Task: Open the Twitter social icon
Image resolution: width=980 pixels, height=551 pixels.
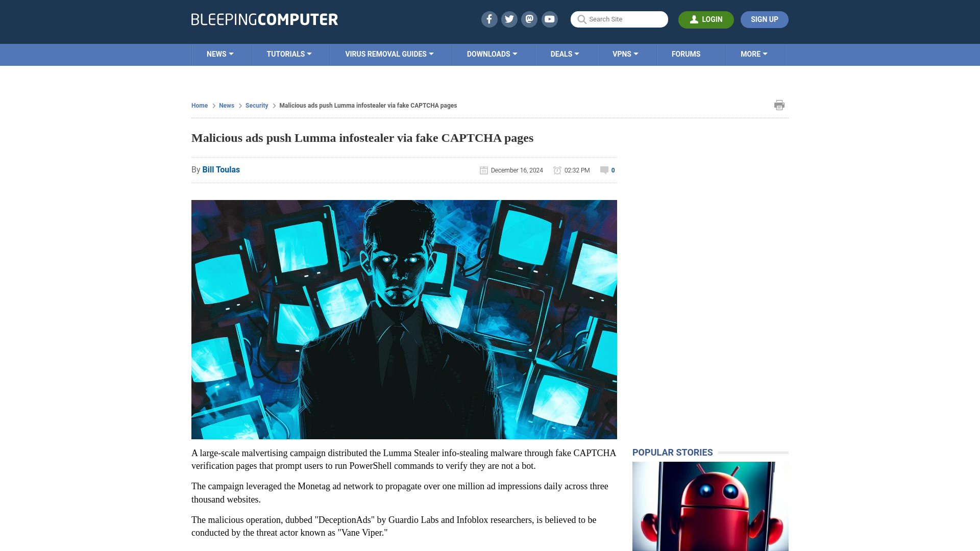Action: tap(509, 19)
